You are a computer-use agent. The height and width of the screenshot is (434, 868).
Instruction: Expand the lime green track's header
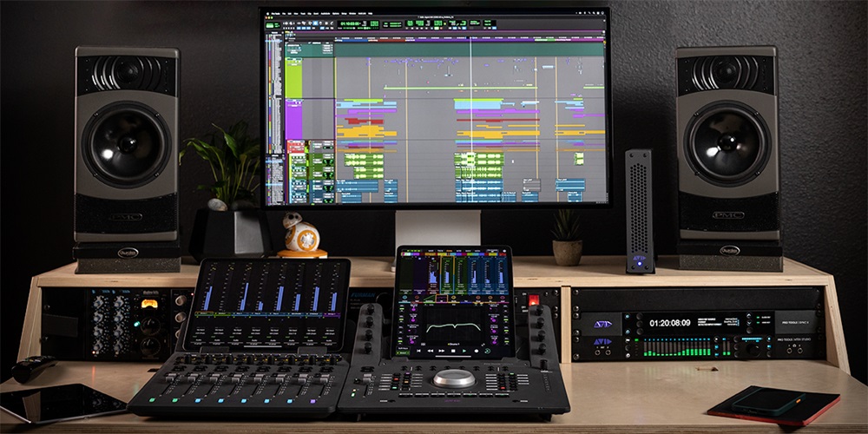tap(294, 78)
